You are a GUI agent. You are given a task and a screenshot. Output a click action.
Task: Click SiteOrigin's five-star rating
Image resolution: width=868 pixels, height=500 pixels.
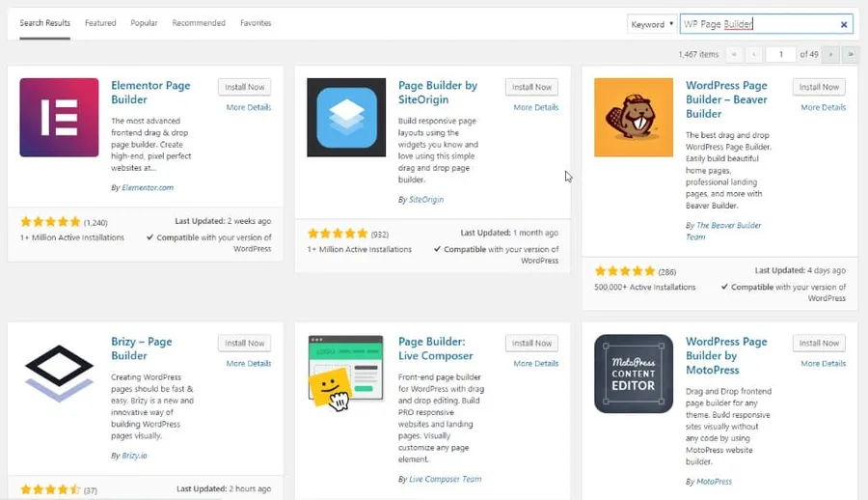338,234
